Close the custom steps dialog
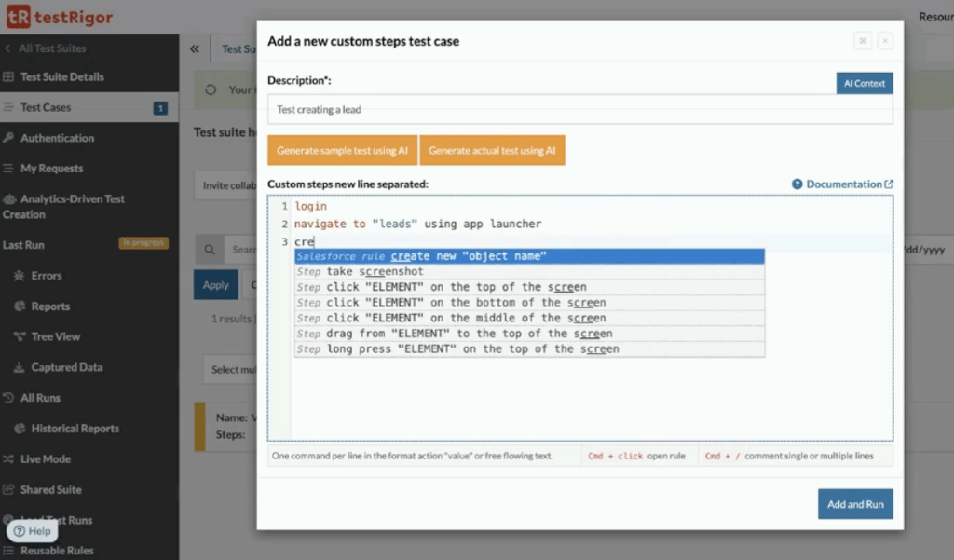Image resolution: width=954 pixels, height=560 pixels. [x=885, y=41]
